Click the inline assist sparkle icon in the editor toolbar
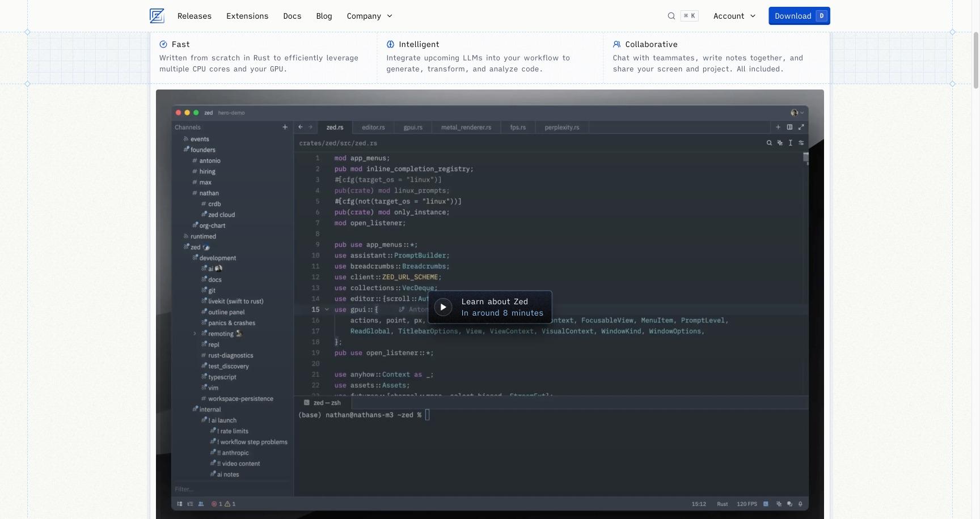This screenshot has height=519, width=980. coord(780,143)
